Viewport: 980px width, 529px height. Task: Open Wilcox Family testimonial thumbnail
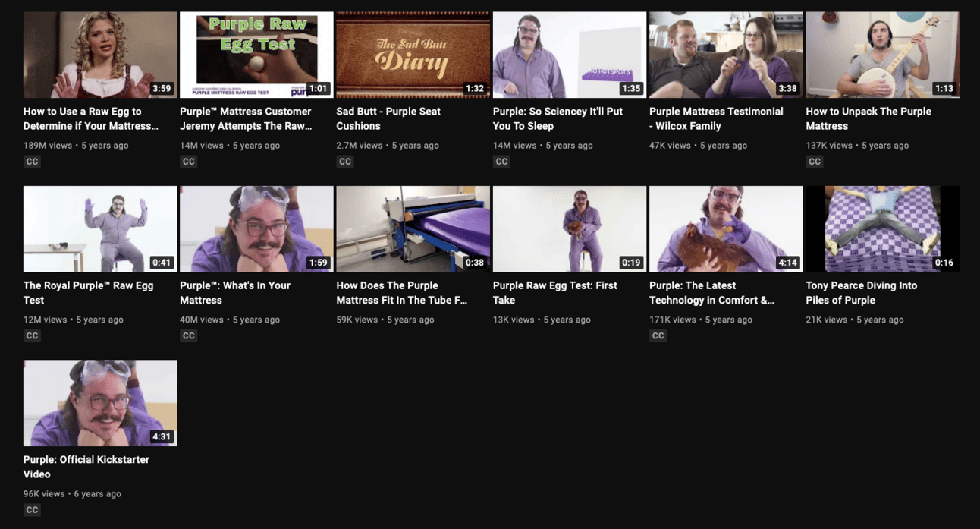tap(726, 55)
